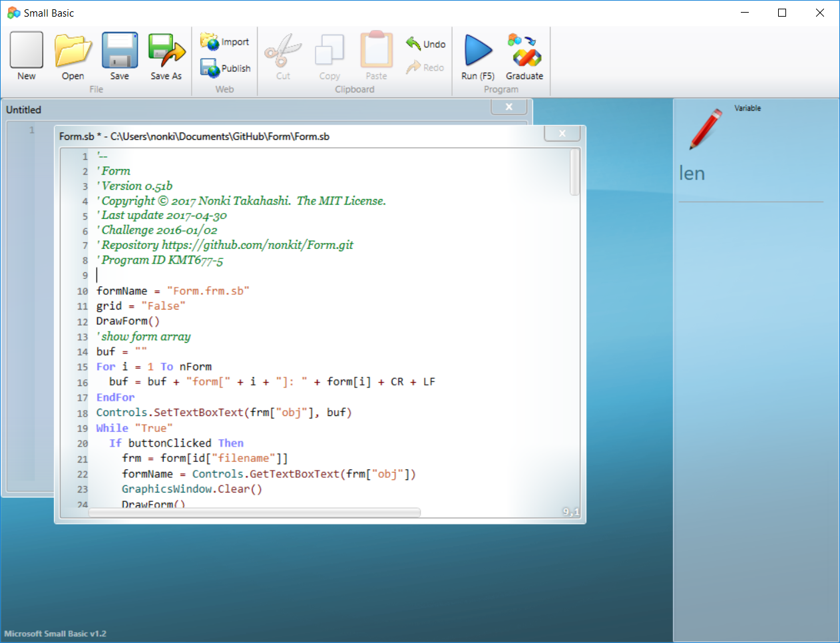The image size is (840, 643).
Task: Select the first DrawForm() call on line 12
Action: coord(128,321)
